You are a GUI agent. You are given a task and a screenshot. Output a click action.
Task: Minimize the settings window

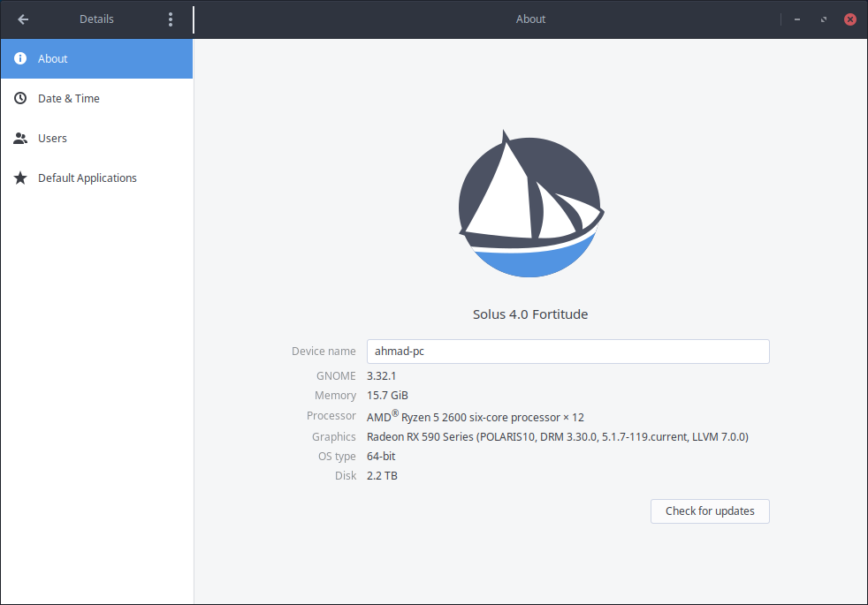tap(797, 19)
